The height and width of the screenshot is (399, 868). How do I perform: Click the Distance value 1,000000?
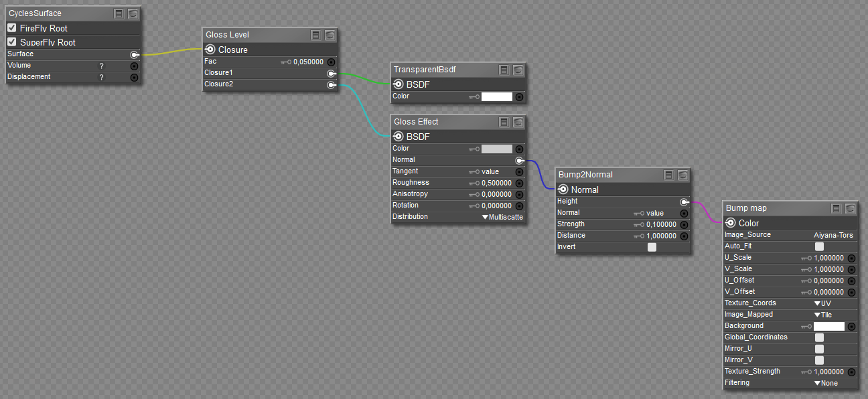click(x=662, y=236)
